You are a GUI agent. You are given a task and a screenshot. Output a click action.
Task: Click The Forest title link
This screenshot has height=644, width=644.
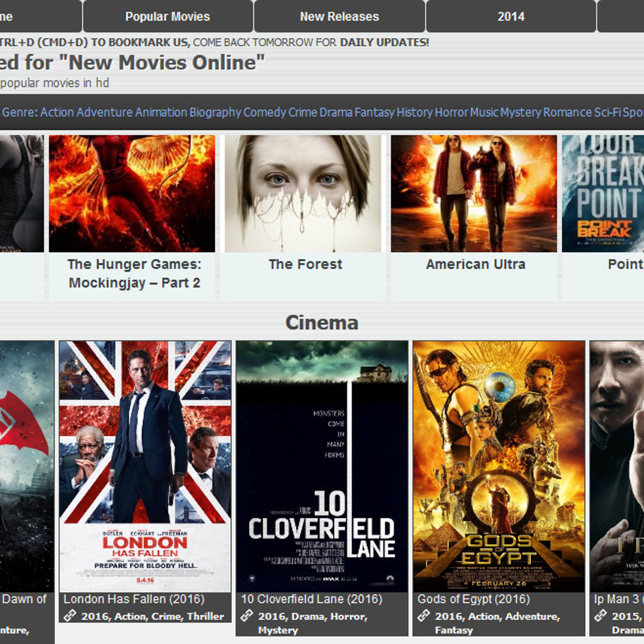[305, 264]
